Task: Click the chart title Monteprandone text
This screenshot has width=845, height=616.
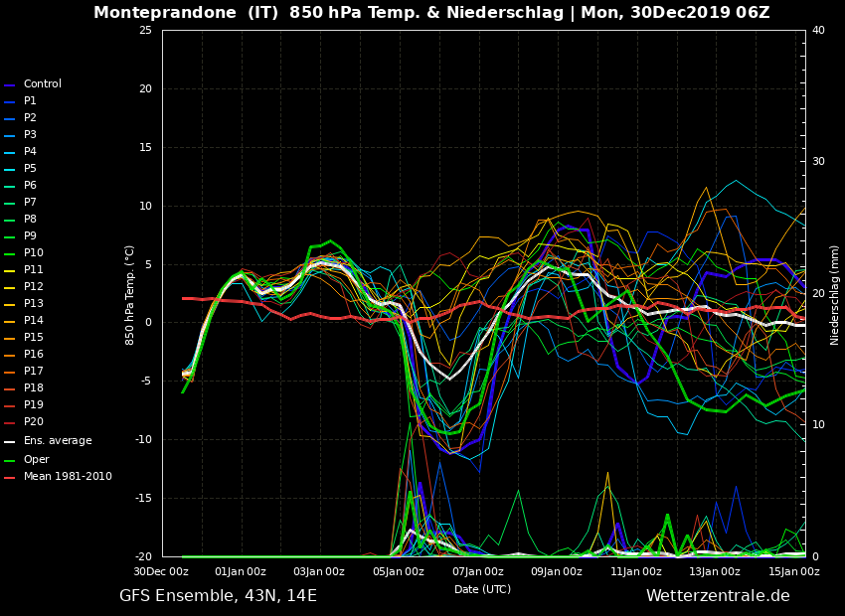Action: tap(166, 13)
